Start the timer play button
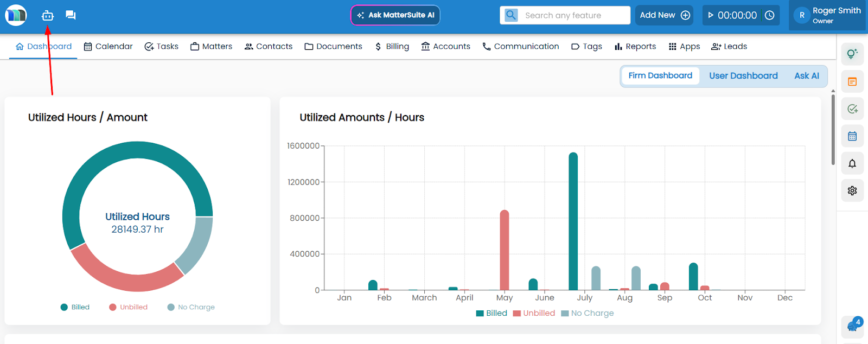Screen dimensions: 868x344 [711, 15]
